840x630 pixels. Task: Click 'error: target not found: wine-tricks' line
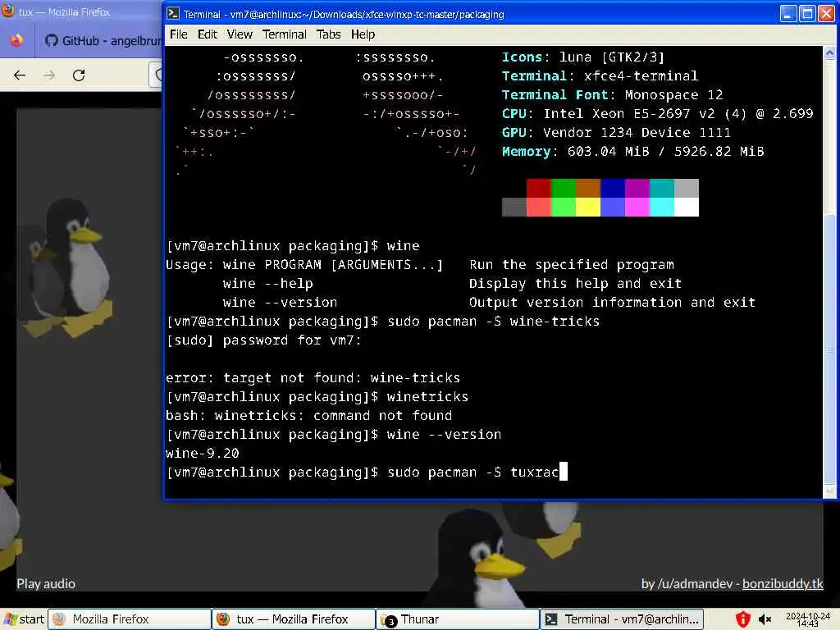(313, 378)
